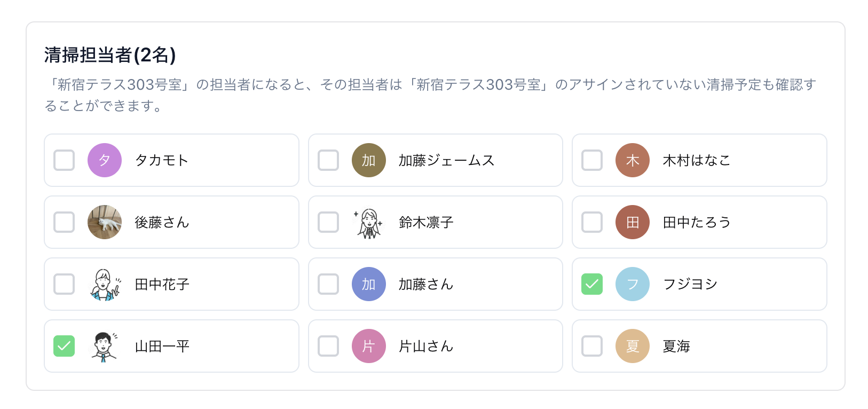868x409 pixels.
Task: Check 夏海's assignment checkbox
Action: point(592,346)
